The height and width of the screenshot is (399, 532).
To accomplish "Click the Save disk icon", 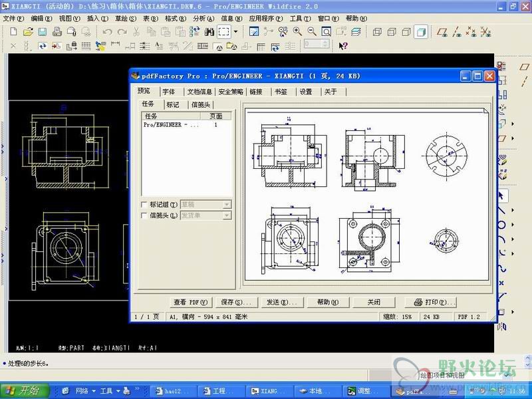I will pos(42,31).
